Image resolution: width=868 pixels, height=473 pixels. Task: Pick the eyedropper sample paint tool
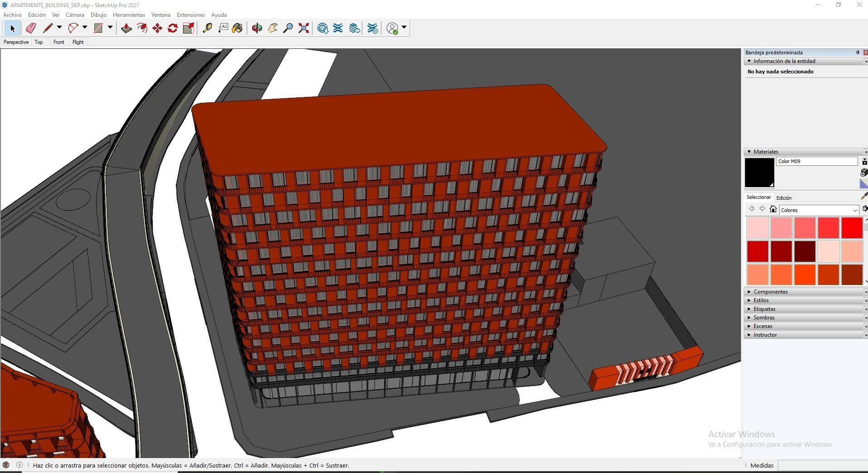click(863, 196)
